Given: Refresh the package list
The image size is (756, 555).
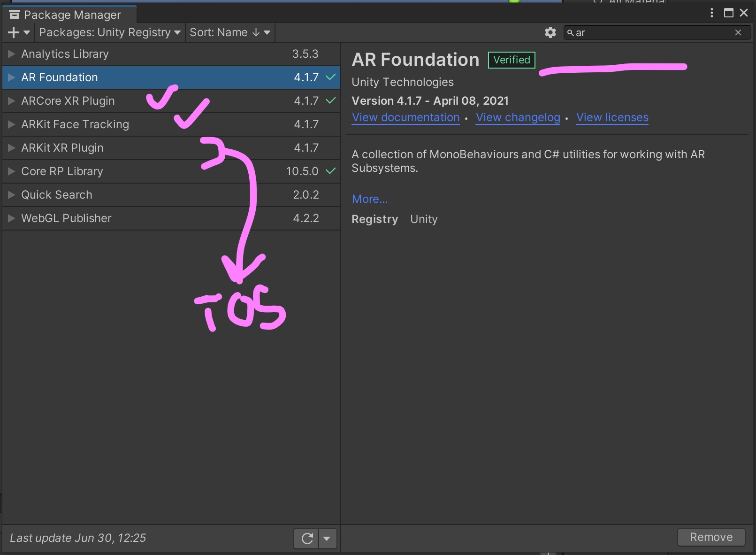Looking at the screenshot, I should [306, 539].
